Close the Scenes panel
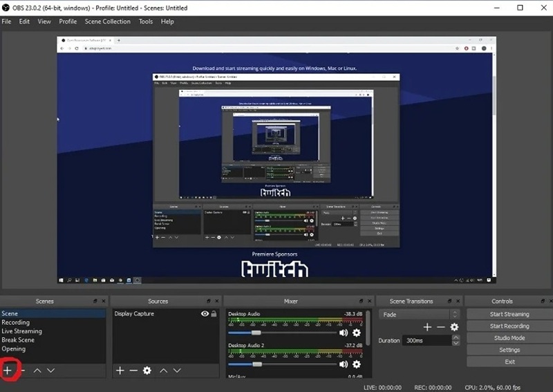Viewport: 553px width, 392px height. click(x=104, y=301)
